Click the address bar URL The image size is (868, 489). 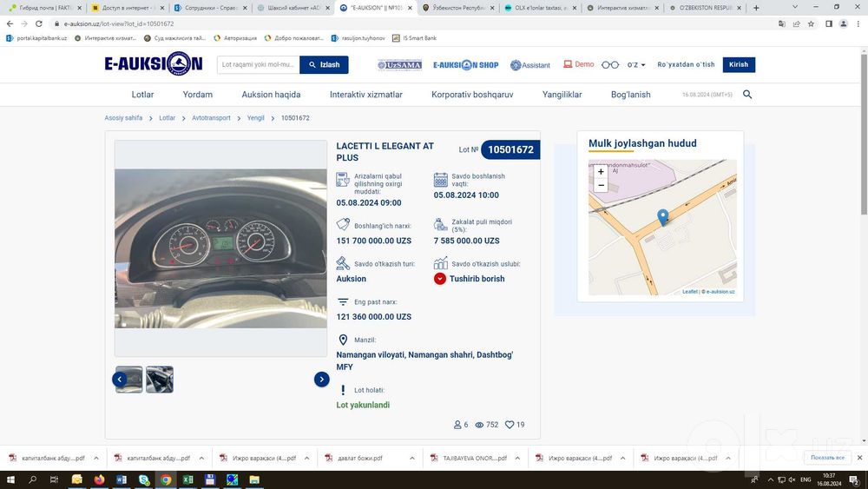pos(119,23)
